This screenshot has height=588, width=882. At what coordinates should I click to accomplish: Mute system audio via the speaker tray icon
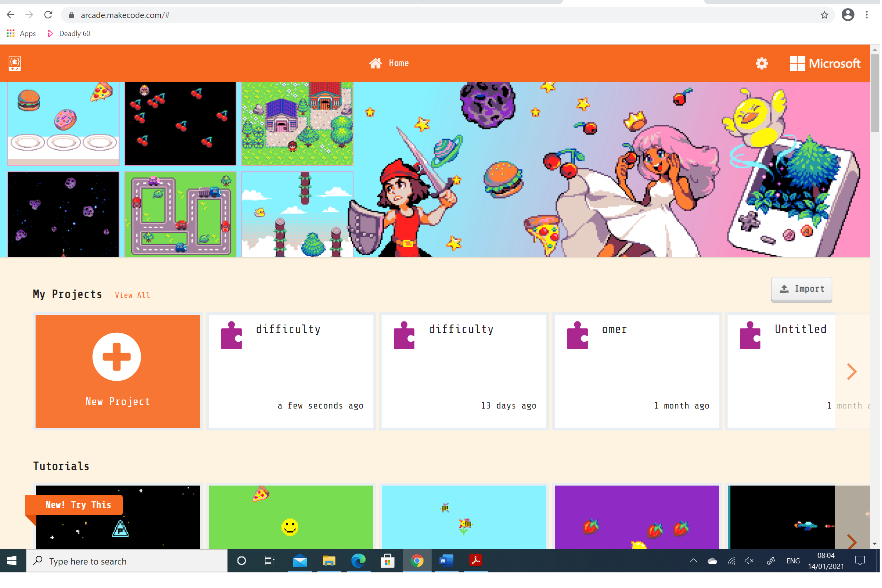(x=750, y=561)
